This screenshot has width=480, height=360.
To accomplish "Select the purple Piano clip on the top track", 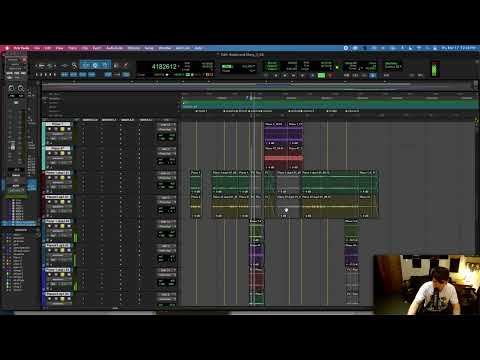I will 275,133.
